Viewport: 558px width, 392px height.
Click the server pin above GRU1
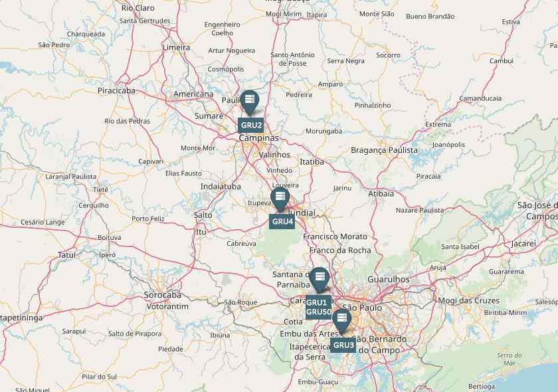320,280
